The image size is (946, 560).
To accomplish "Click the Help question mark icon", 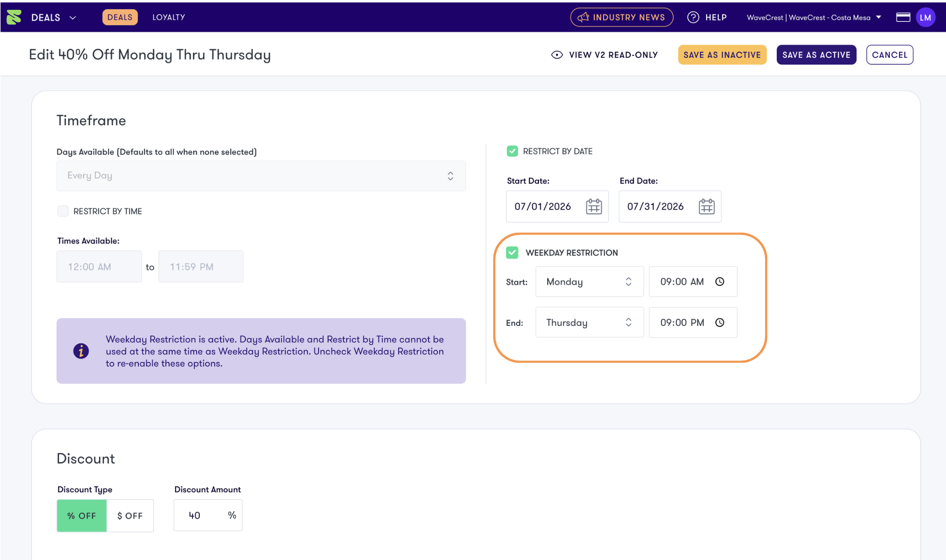I will point(693,17).
